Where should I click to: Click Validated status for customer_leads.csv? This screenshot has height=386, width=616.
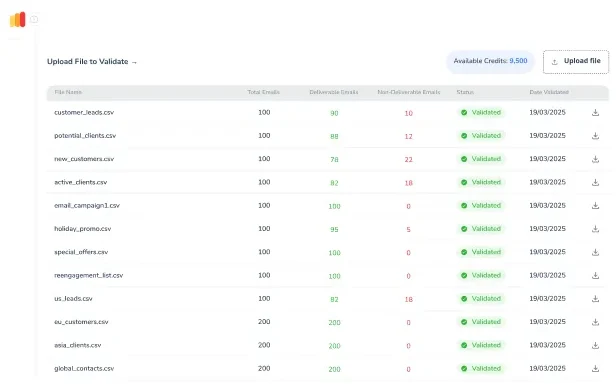[x=481, y=113]
